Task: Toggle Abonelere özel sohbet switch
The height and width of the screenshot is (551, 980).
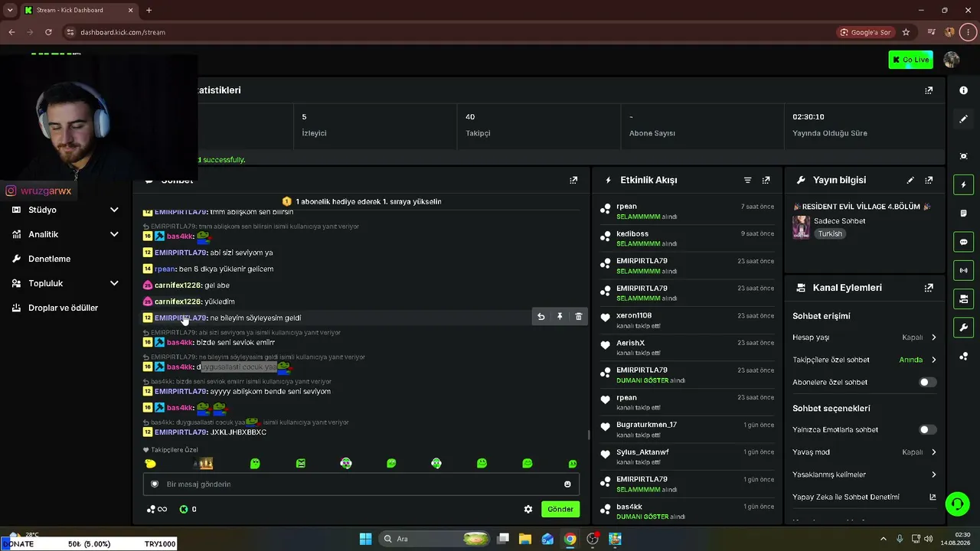Action: [x=927, y=382]
